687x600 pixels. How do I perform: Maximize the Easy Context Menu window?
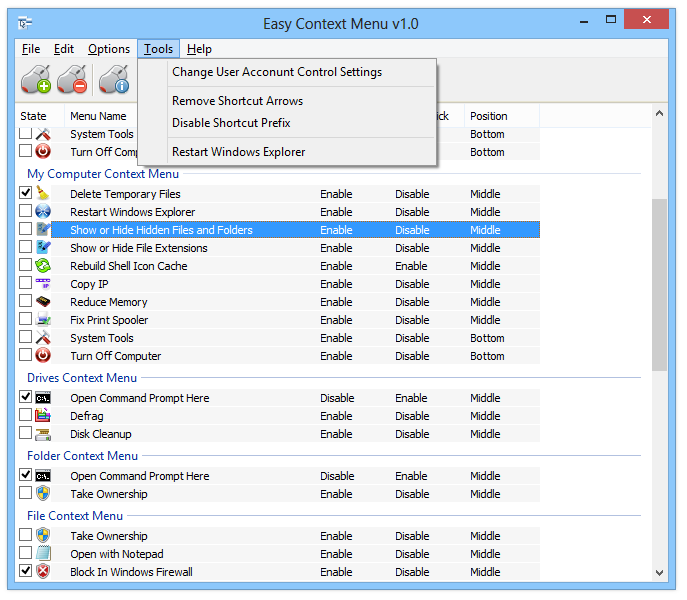pos(611,20)
